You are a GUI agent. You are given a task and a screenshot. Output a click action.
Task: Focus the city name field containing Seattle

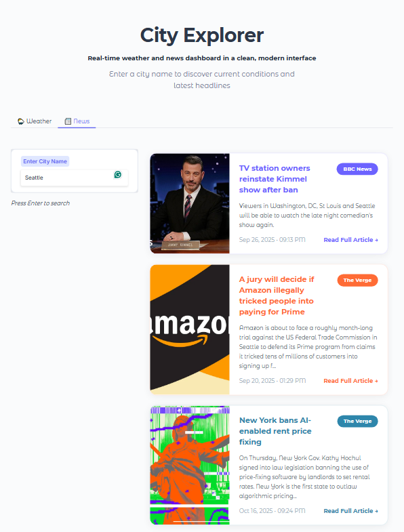click(75, 178)
